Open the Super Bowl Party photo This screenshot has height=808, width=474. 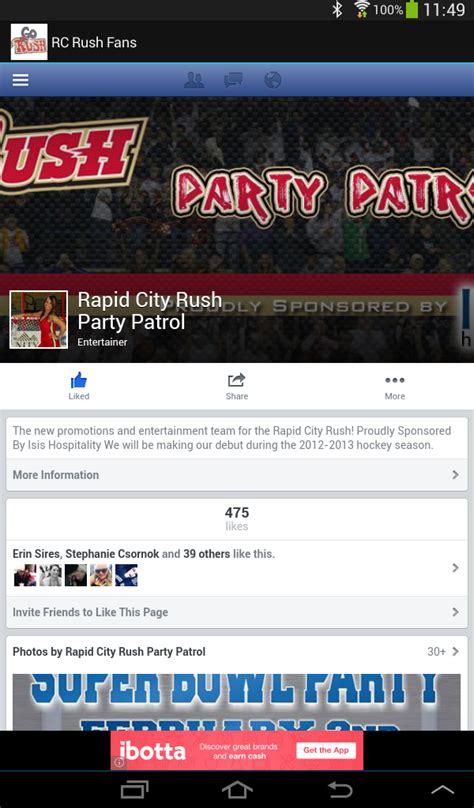[236, 702]
